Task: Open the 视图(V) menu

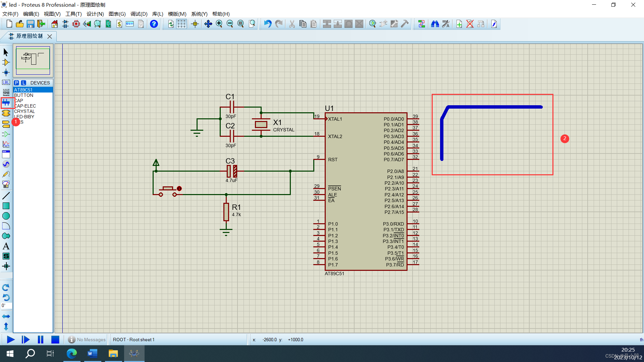Action: (52, 14)
